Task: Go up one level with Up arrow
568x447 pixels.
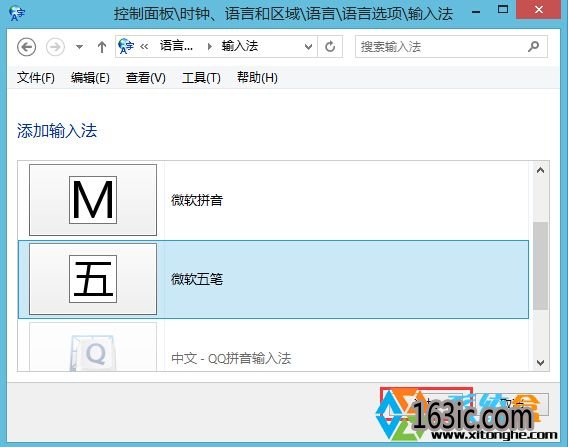Action: tap(102, 47)
